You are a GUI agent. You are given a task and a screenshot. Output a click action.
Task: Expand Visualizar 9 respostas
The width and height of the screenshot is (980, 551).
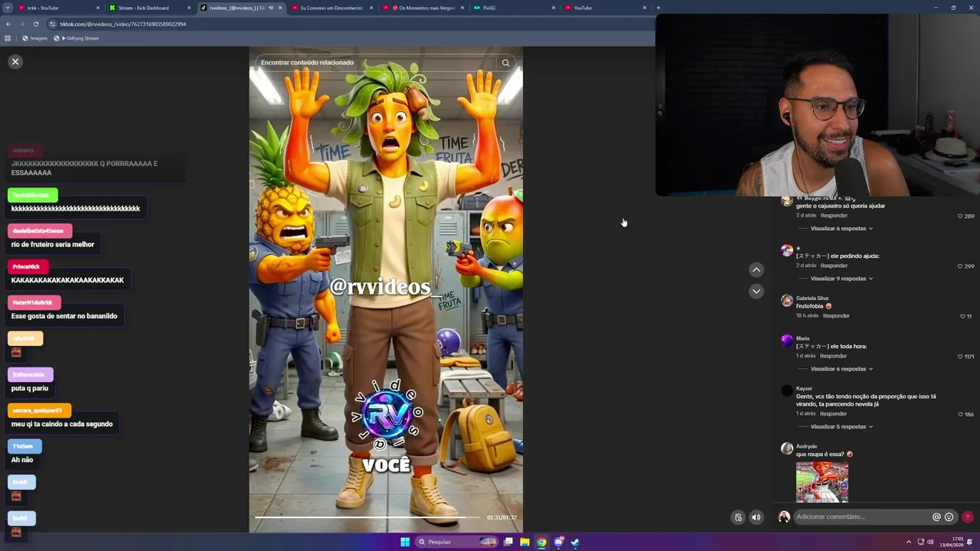(x=841, y=279)
